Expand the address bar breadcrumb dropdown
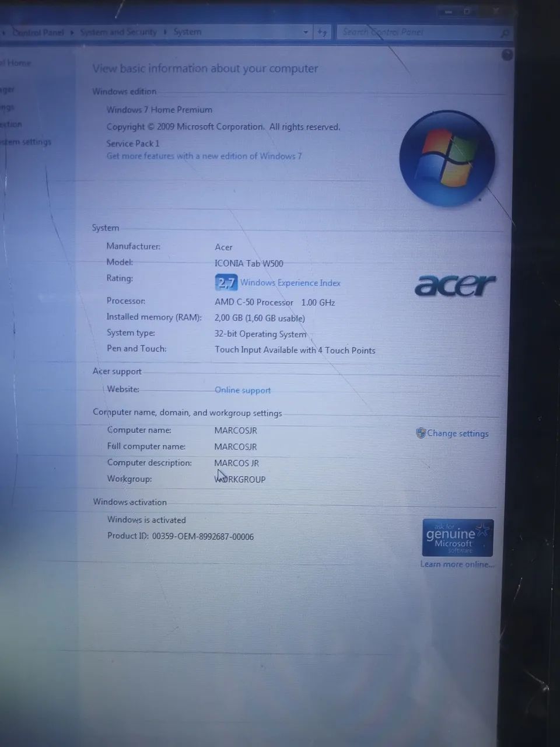 306,32
